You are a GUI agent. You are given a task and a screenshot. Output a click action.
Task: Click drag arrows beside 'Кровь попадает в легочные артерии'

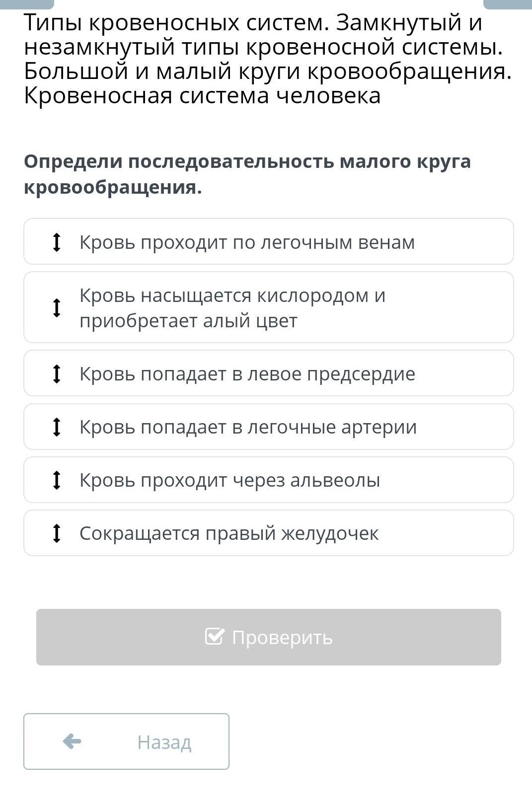pos(57,427)
